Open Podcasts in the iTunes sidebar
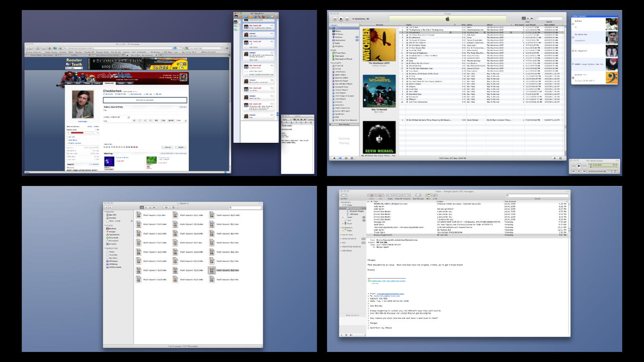Screen dimensions: 644x362 coord(339,37)
